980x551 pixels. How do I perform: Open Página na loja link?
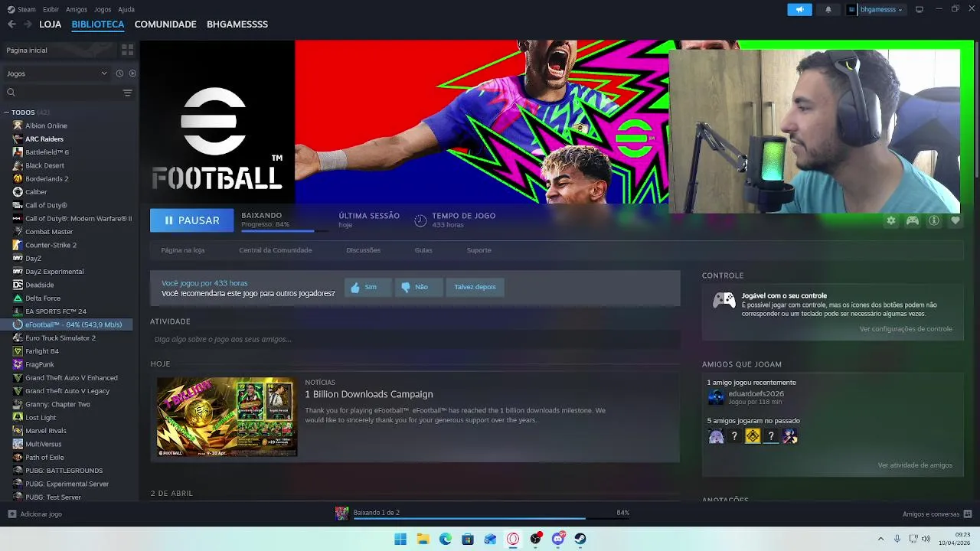pyautogui.click(x=182, y=250)
